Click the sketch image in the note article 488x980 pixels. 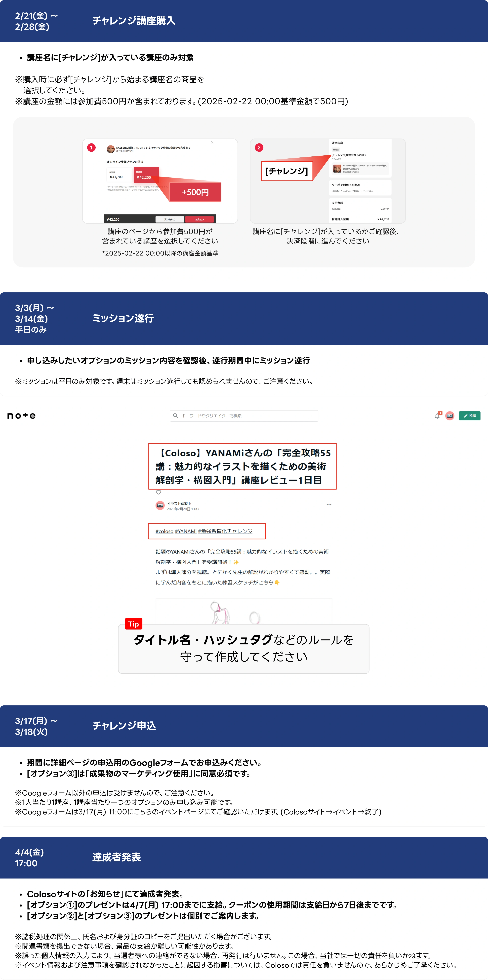click(244, 611)
